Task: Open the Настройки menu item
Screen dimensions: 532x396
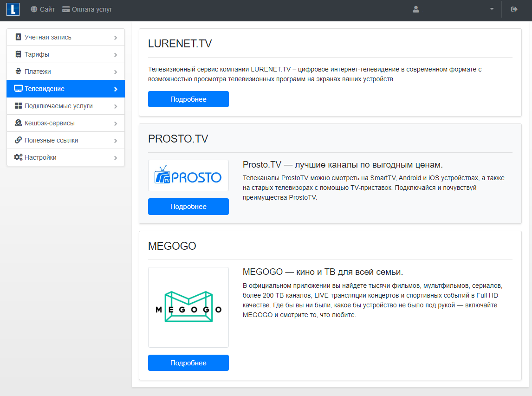Action: (x=66, y=157)
